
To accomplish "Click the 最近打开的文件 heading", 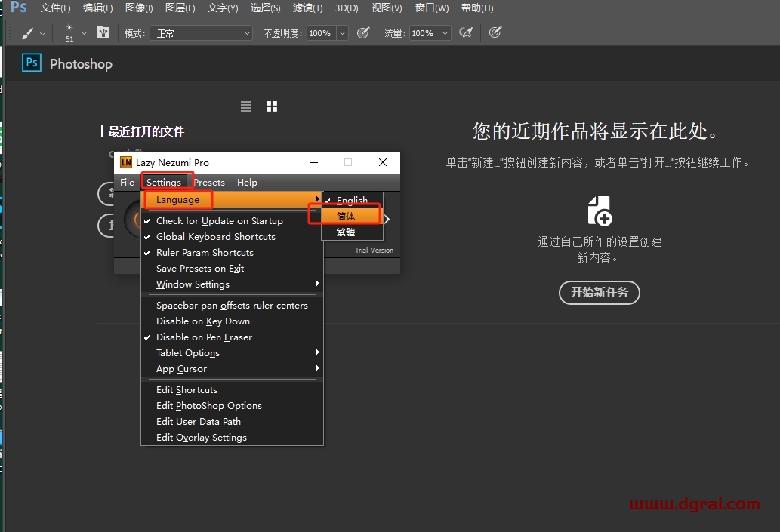I will 146,132.
